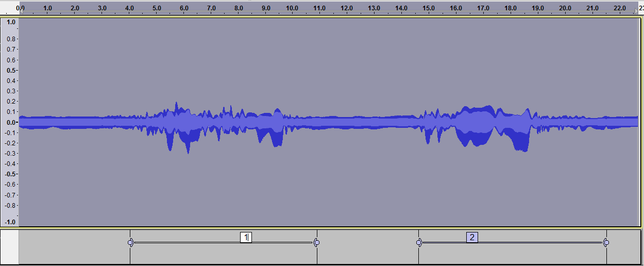Click the 0.5 value on the vertical scale
The image size is (644, 266).
click(x=11, y=70)
